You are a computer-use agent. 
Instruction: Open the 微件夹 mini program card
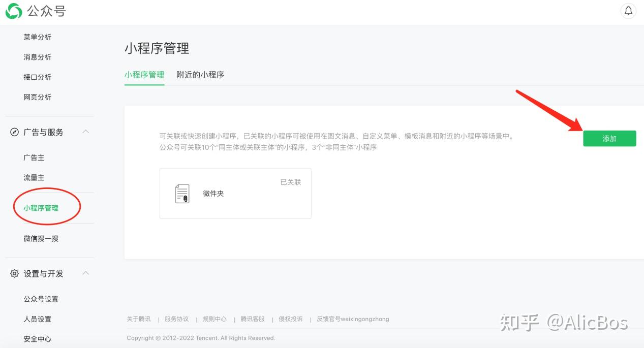click(235, 194)
